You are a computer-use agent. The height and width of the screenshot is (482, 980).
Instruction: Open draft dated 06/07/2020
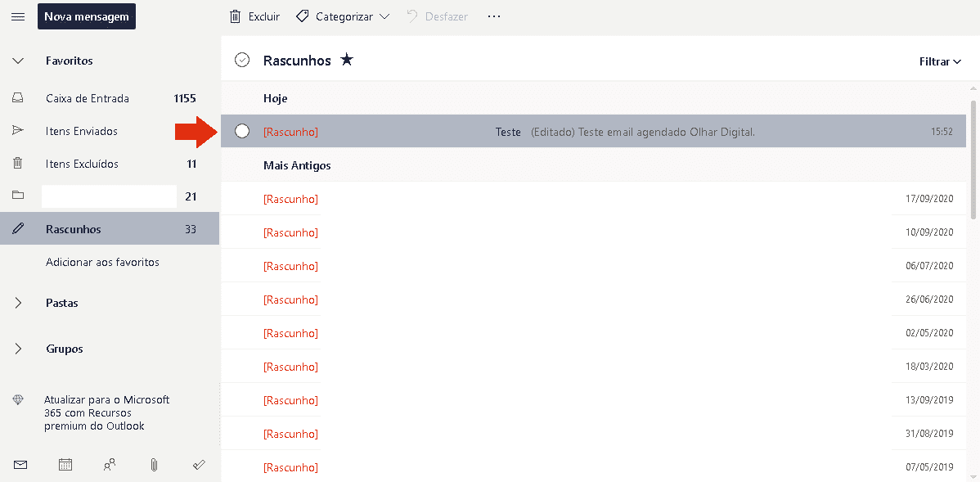(x=594, y=266)
